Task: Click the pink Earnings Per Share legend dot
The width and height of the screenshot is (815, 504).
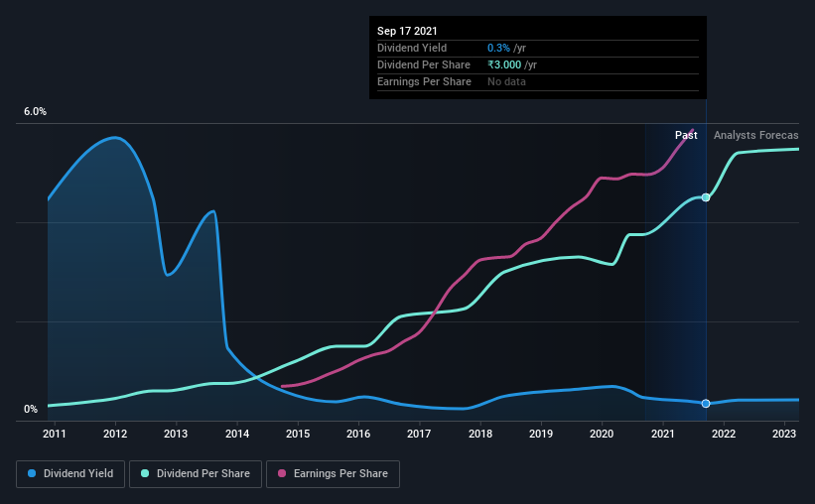Action: (282, 473)
